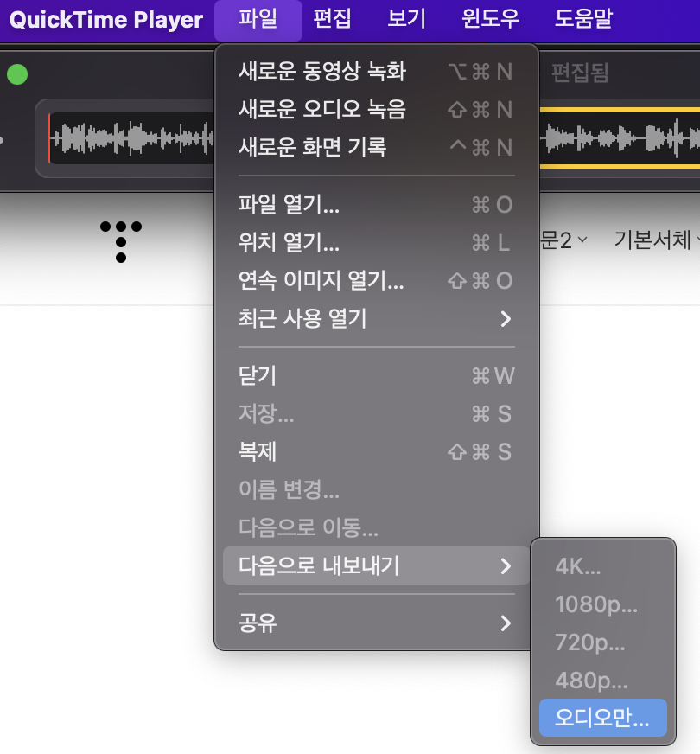Image resolution: width=700 pixels, height=754 pixels.
Task: Open the 문2 paragraph style dropdown
Action: pyautogui.click(x=563, y=240)
